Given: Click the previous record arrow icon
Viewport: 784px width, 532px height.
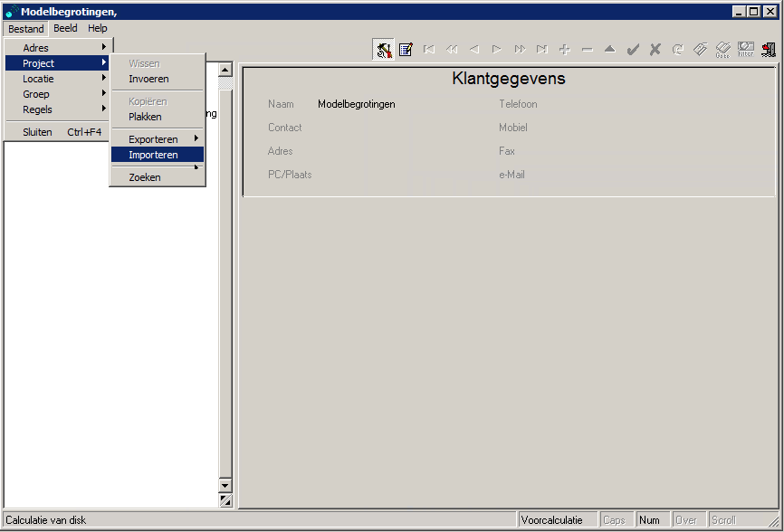Looking at the screenshot, I should (x=474, y=50).
